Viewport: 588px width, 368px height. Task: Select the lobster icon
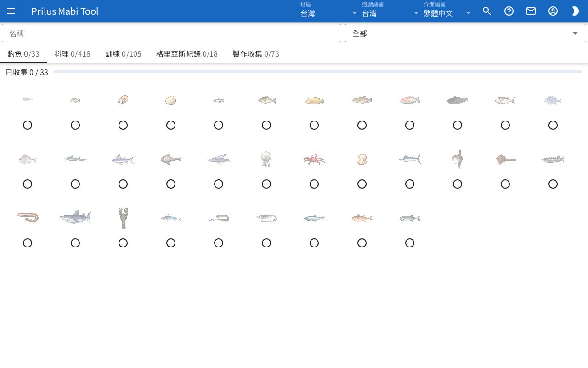click(x=123, y=218)
